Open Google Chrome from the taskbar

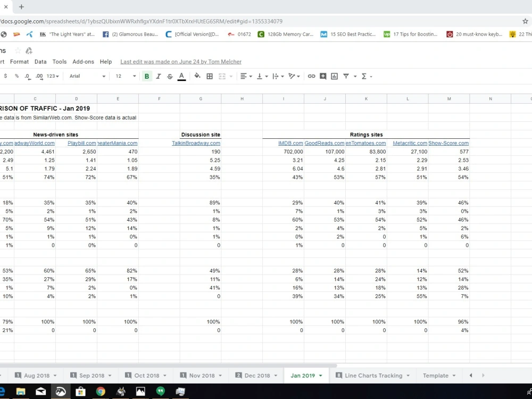[x=101, y=391]
